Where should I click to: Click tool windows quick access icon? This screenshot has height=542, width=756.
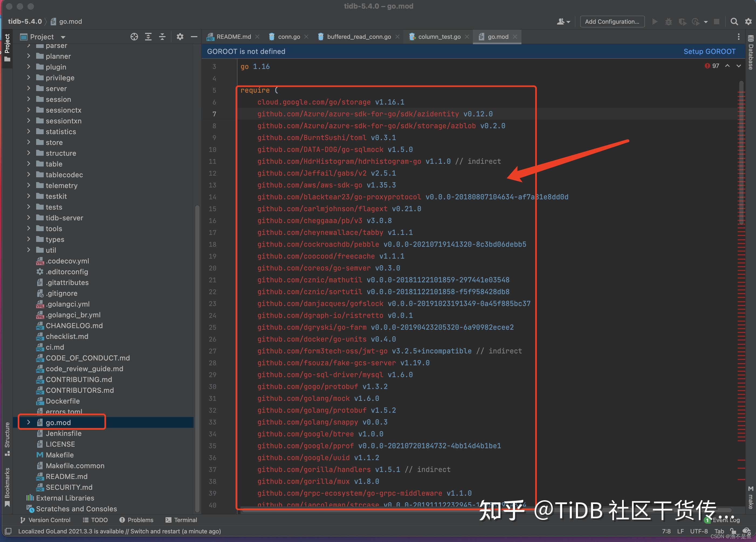pyautogui.click(x=8, y=531)
